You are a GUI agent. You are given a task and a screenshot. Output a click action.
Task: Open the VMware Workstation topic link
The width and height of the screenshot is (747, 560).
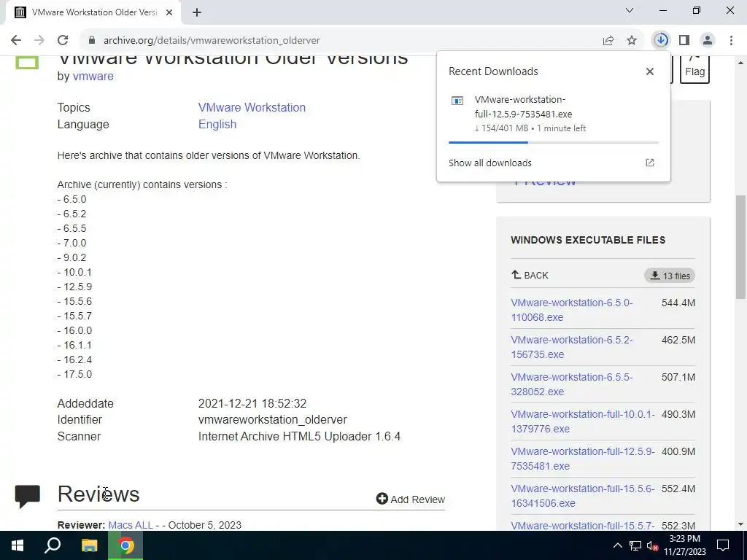[x=252, y=107]
